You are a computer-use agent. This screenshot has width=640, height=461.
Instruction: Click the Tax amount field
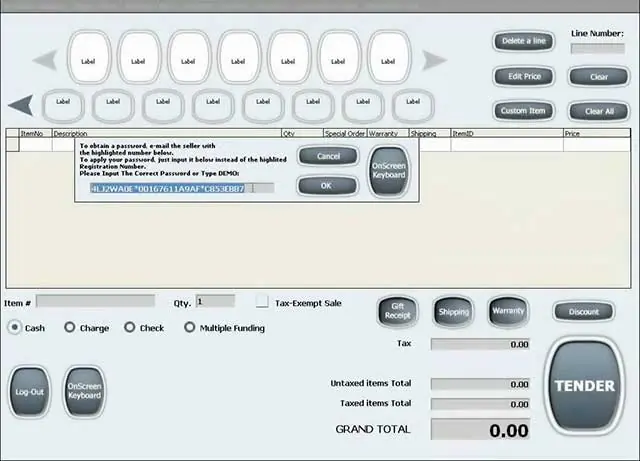tap(480, 344)
